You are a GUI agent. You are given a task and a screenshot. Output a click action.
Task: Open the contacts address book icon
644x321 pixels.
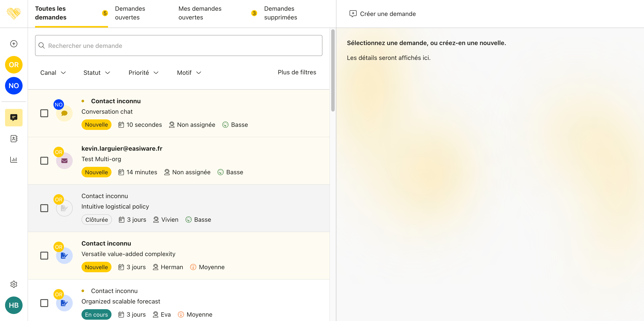coord(14,139)
